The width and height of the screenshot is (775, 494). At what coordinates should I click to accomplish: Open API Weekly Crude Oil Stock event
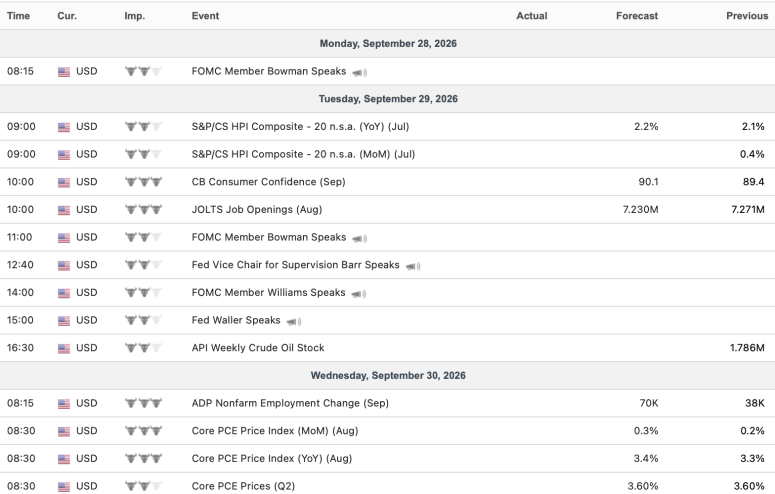click(x=258, y=348)
